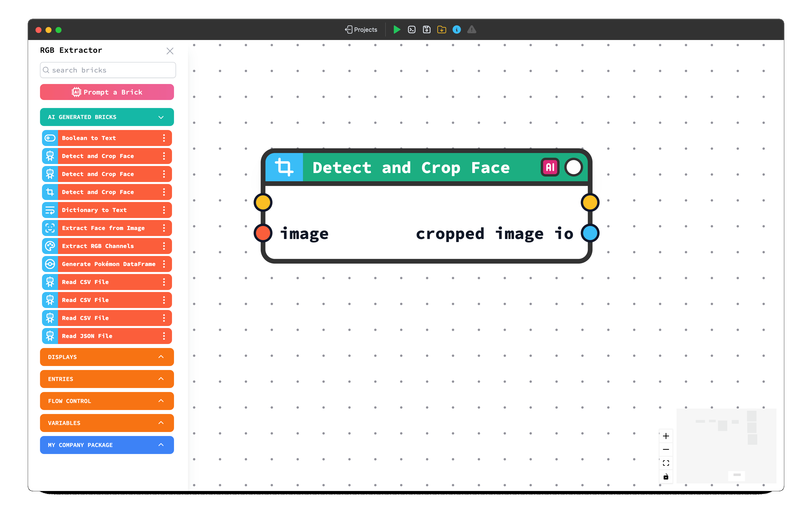Go back to Projects
Image resolution: width=812 pixels, height=528 pixels.
tap(361, 30)
